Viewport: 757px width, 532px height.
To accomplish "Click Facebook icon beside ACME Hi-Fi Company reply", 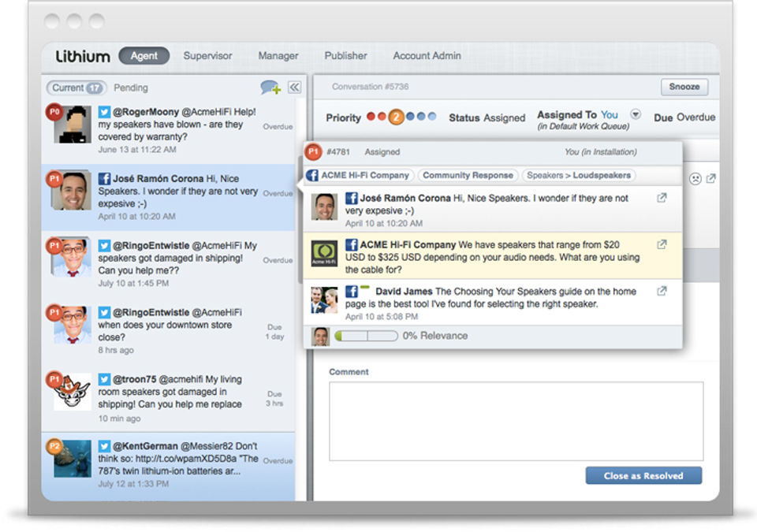I will pos(351,245).
